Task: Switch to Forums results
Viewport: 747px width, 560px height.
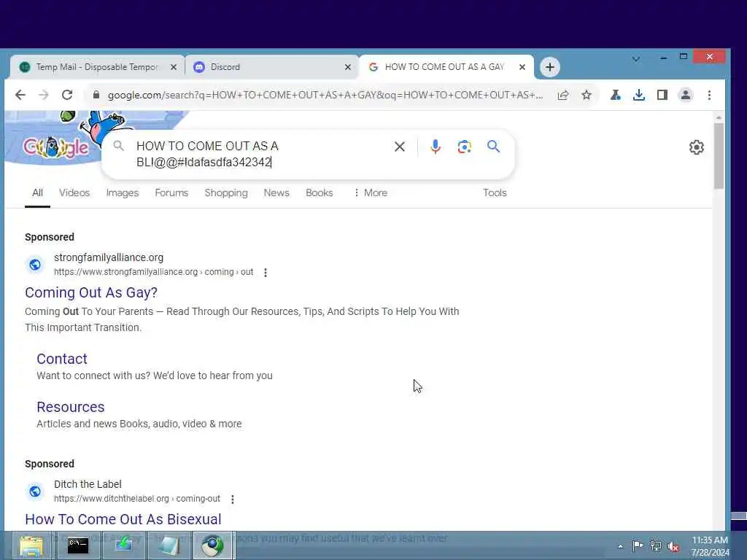Action: (x=171, y=192)
